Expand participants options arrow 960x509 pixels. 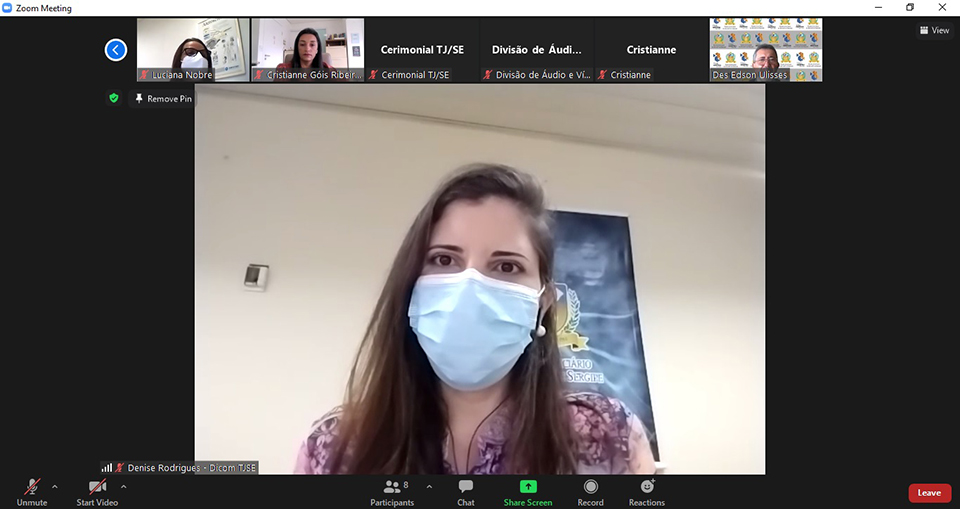coord(429,487)
